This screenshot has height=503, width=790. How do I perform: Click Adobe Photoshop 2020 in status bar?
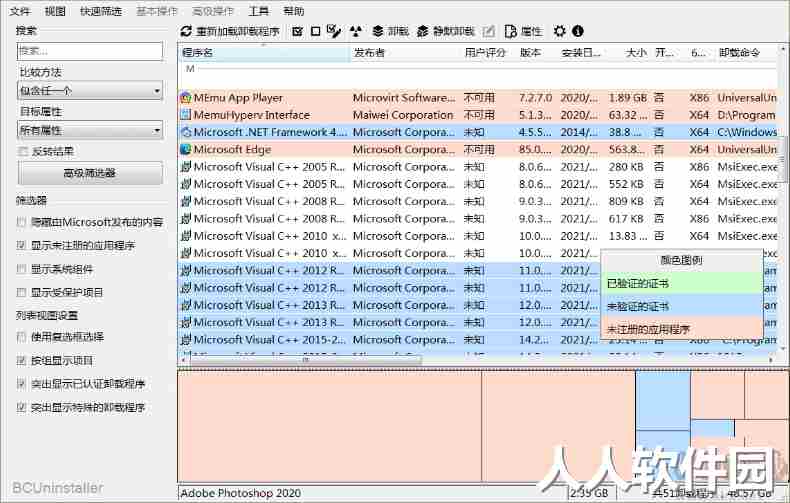pos(241,493)
